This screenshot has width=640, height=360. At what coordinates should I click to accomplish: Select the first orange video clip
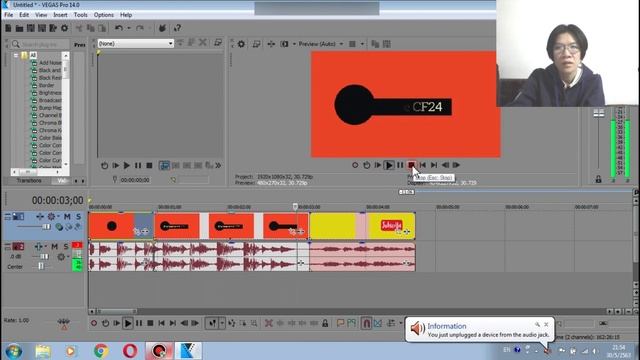click(121, 226)
